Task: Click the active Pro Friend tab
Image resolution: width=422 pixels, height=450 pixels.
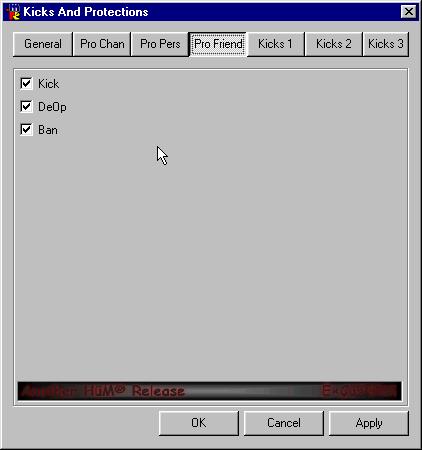Action: [218, 44]
